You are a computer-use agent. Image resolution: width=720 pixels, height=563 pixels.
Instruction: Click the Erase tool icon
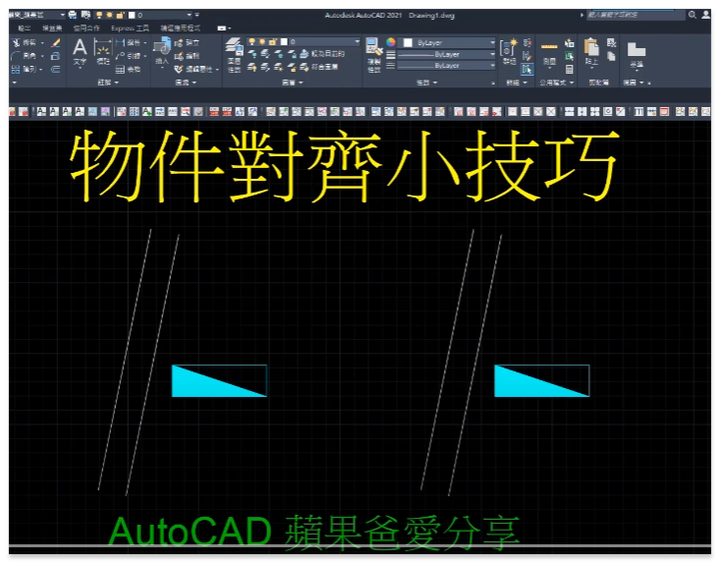tap(56, 43)
